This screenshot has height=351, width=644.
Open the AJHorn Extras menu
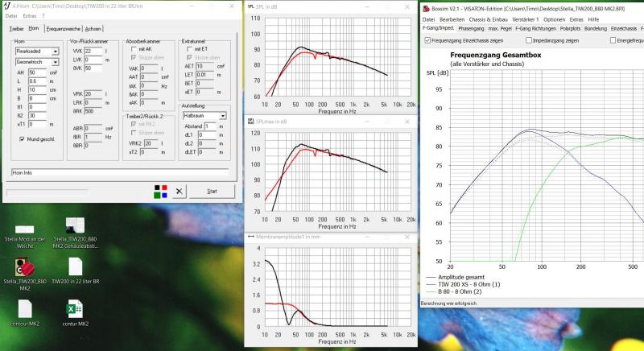(x=30, y=16)
